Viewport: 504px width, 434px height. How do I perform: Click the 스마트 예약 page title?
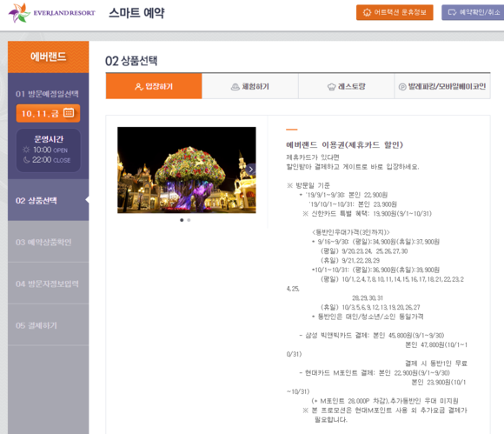(x=136, y=13)
